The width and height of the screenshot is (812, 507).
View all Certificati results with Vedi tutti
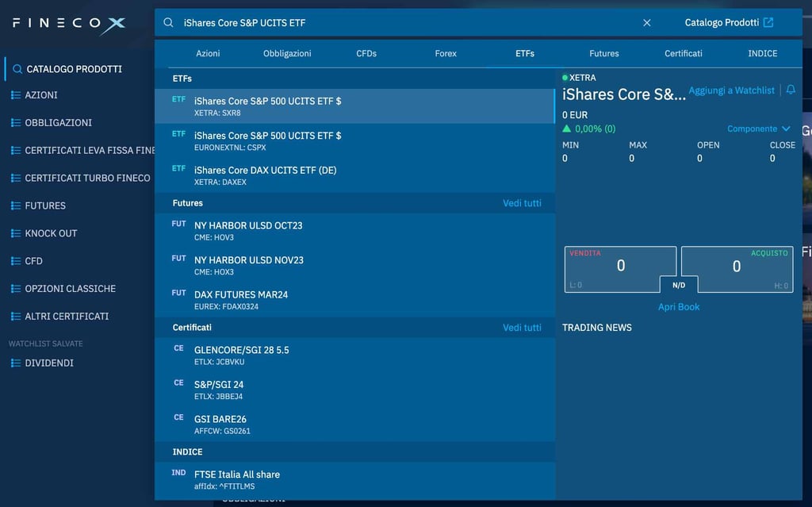click(522, 328)
